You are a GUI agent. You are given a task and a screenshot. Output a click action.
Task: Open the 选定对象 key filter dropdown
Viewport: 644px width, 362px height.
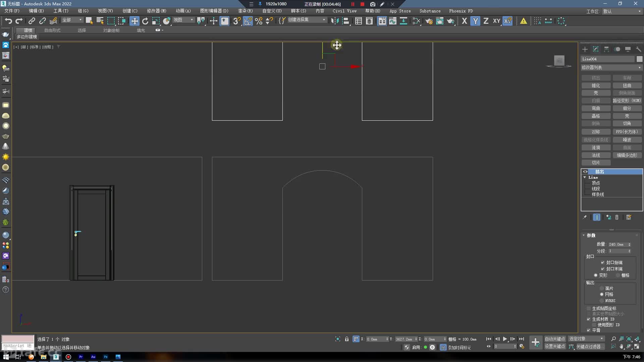[x=586, y=339]
